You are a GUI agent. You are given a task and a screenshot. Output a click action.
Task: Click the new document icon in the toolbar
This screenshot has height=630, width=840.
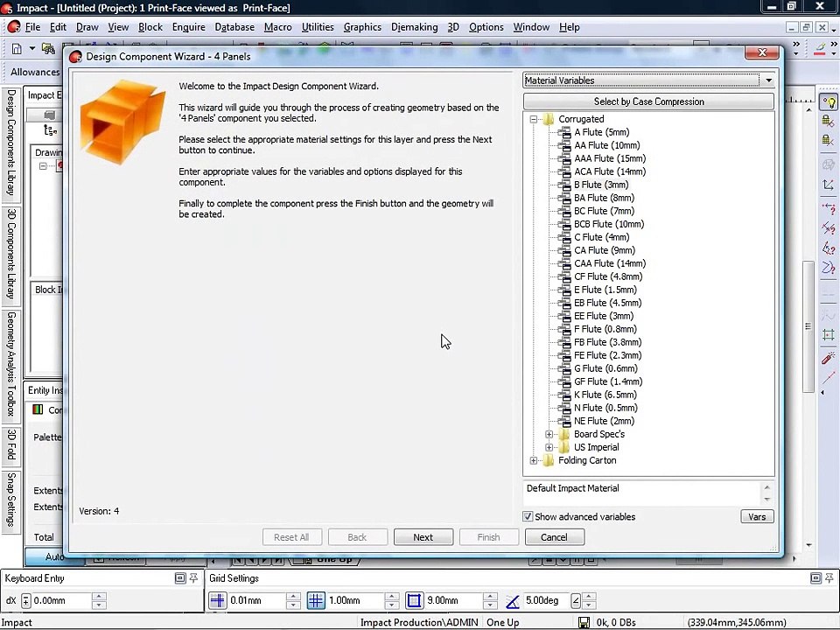point(17,49)
